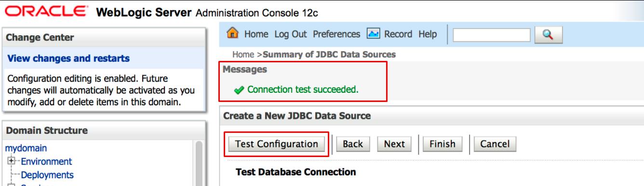This screenshot has width=644, height=186.
Task: Click the Home house icon in toolbar
Action: point(234,34)
